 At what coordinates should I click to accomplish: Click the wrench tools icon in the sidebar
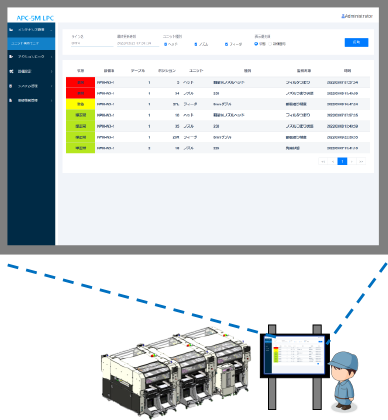pos(11,71)
